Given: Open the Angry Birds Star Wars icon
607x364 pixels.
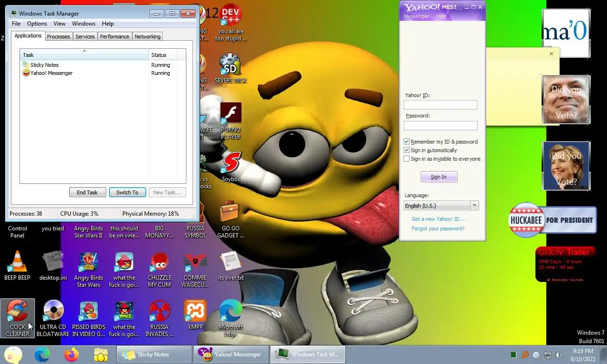Looking at the screenshot, I should [x=88, y=269].
